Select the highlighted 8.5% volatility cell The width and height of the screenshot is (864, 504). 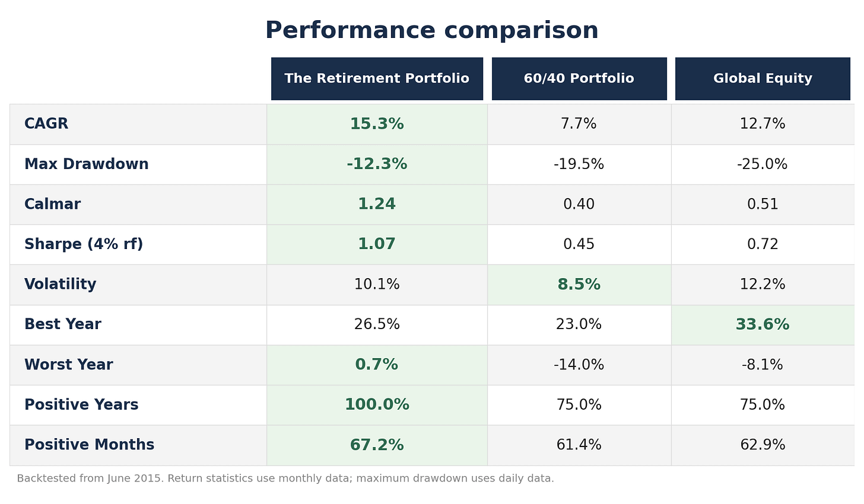[x=579, y=285]
